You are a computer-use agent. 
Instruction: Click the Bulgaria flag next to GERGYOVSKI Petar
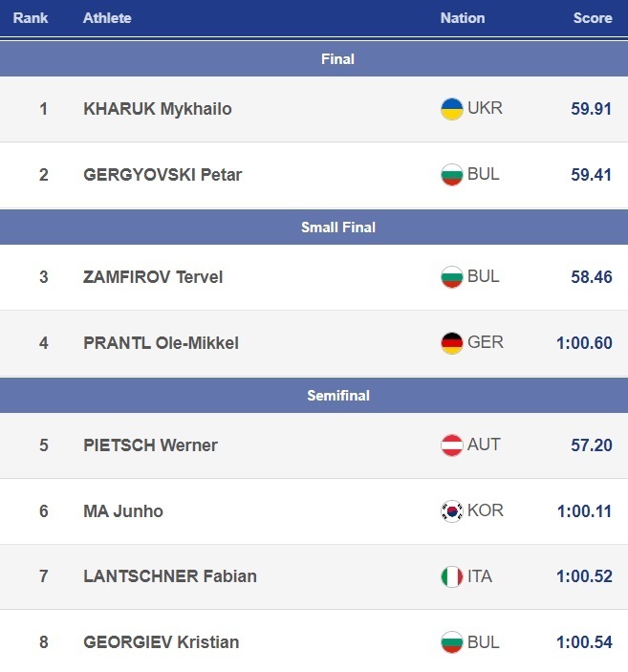click(451, 175)
